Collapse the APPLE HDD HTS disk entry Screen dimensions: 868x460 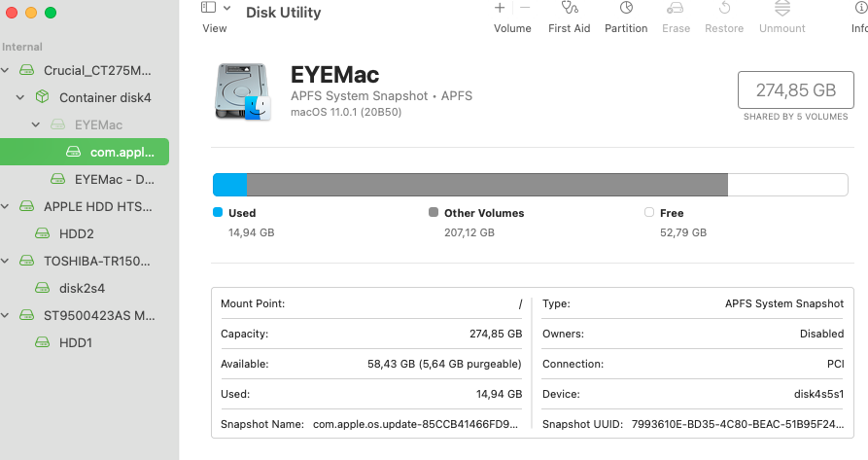tap(6, 206)
